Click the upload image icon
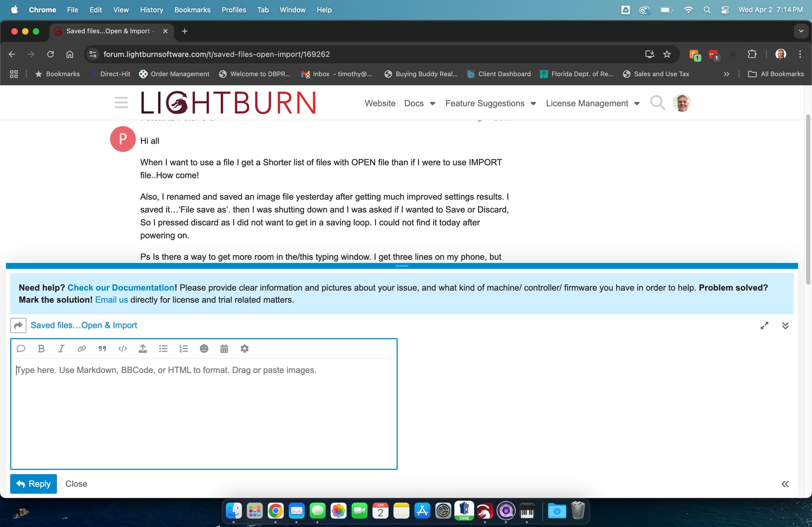Image resolution: width=812 pixels, height=527 pixels. click(x=143, y=349)
